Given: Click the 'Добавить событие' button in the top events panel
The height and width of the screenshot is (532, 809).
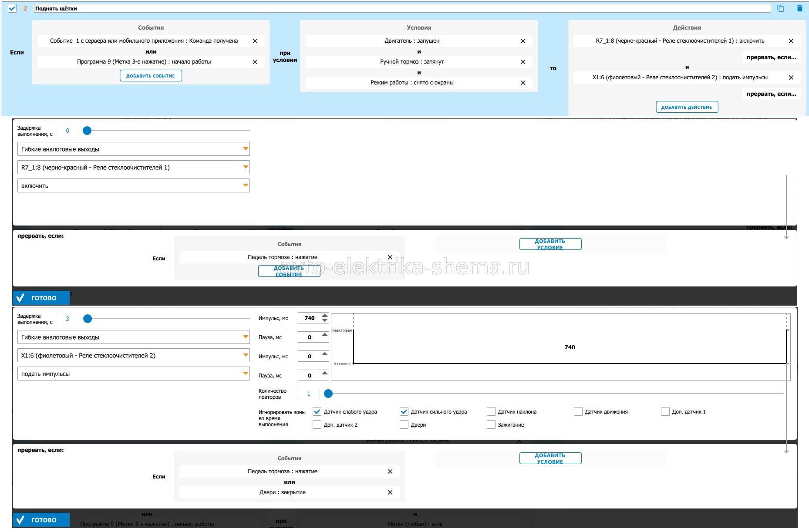Looking at the screenshot, I should click(x=151, y=76).
